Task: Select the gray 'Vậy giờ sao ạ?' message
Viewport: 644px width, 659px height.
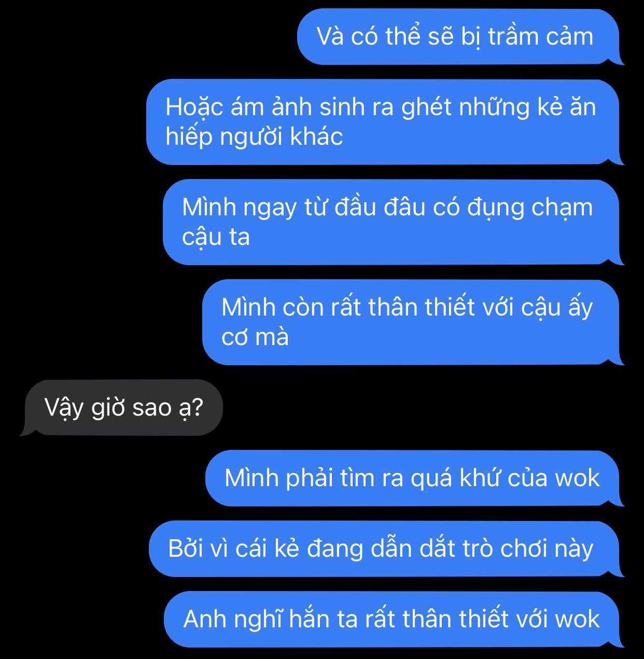Action: [x=123, y=408]
